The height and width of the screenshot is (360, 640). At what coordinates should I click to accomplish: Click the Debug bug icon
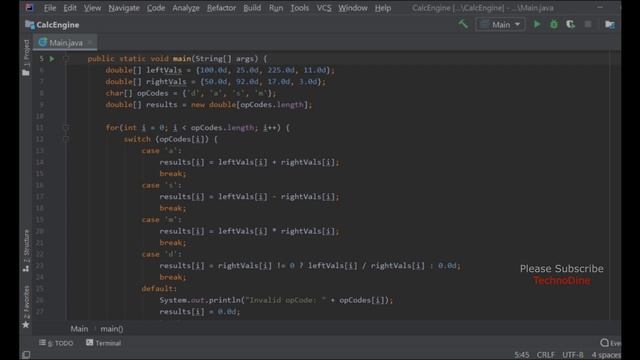click(554, 24)
